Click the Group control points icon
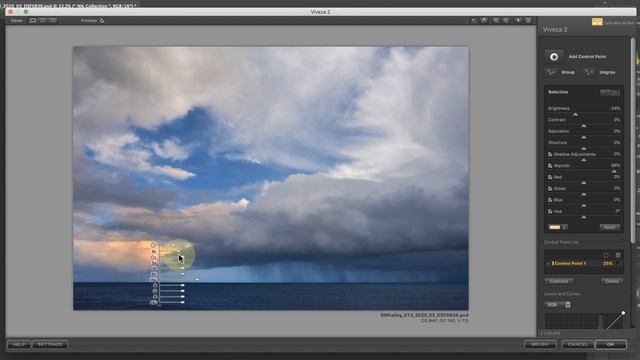Image resolution: width=640 pixels, height=360 pixels. click(x=551, y=72)
